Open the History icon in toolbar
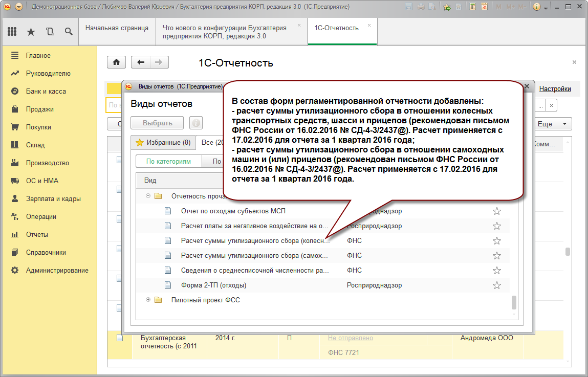 coord(50,32)
